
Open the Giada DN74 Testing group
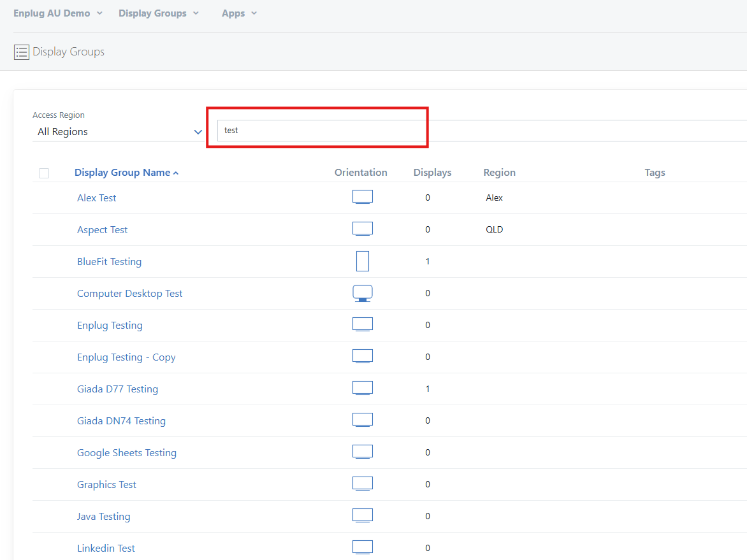tap(121, 421)
